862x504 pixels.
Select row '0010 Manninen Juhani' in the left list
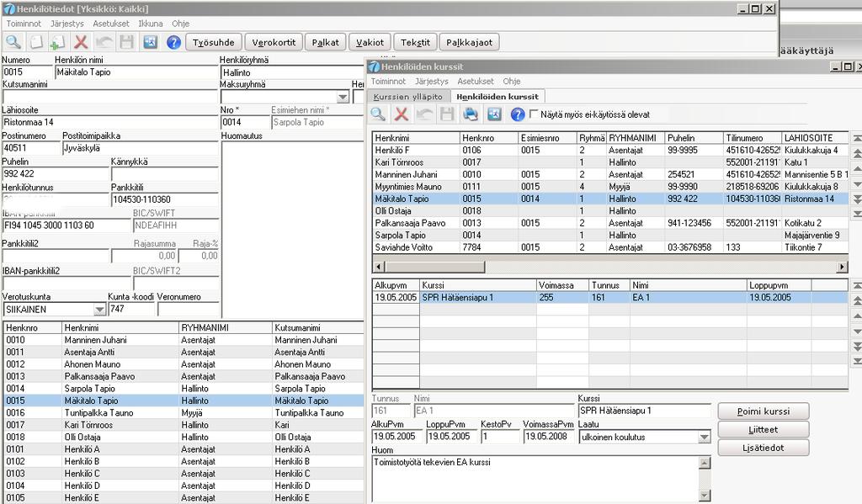[184, 340]
